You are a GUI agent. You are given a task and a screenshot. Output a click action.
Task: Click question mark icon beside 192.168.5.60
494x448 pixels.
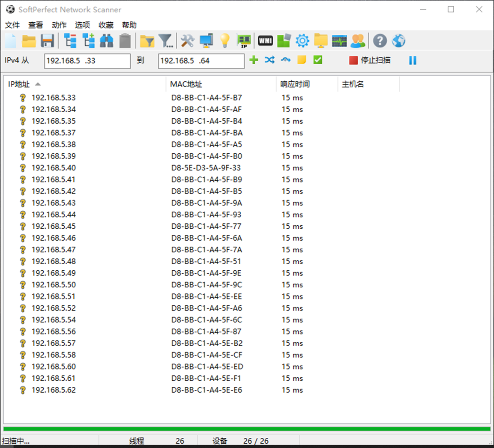click(x=23, y=367)
